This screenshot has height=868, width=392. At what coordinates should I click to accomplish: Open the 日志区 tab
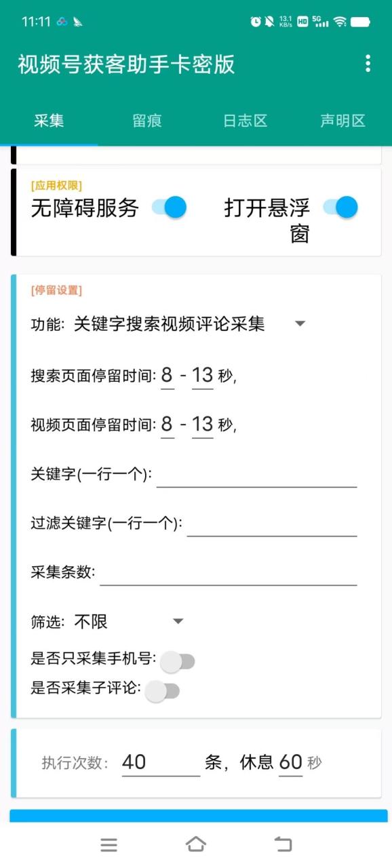click(245, 121)
